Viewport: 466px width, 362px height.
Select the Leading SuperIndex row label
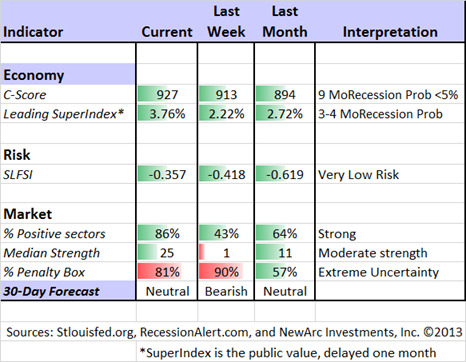pos(63,114)
